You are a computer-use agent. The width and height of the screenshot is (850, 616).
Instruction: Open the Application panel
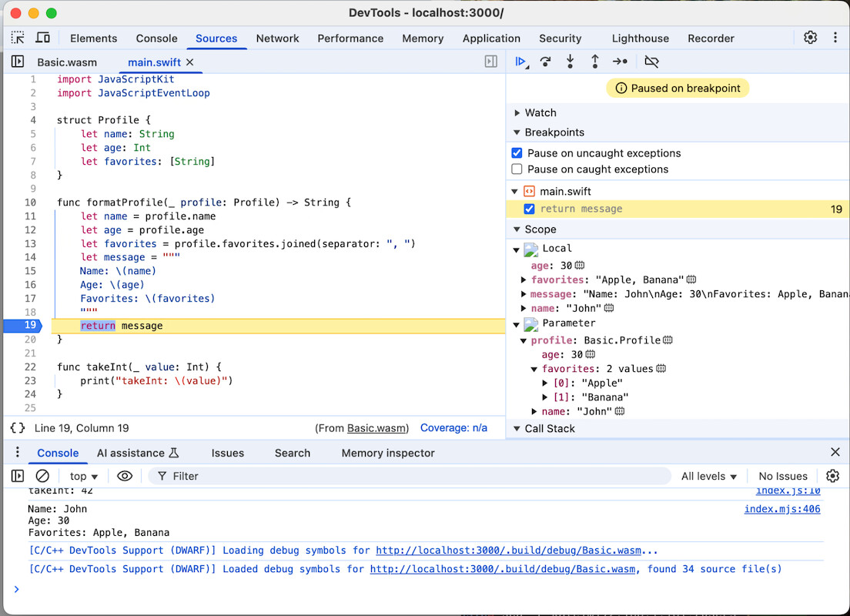(x=491, y=38)
